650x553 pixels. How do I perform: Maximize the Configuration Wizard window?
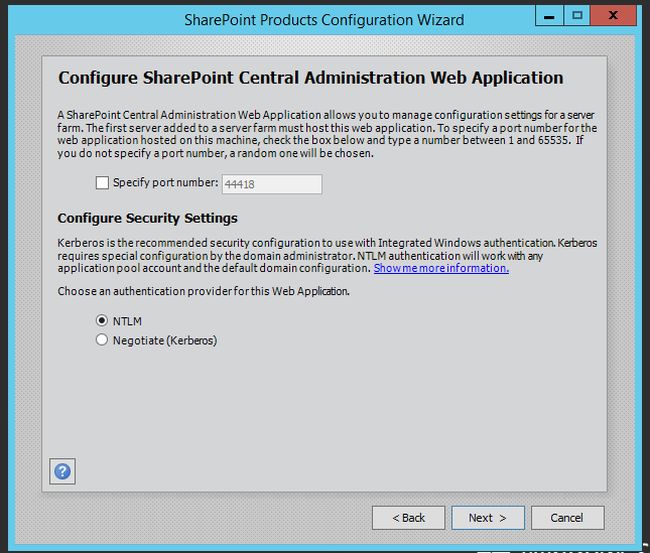pyautogui.click(x=577, y=16)
